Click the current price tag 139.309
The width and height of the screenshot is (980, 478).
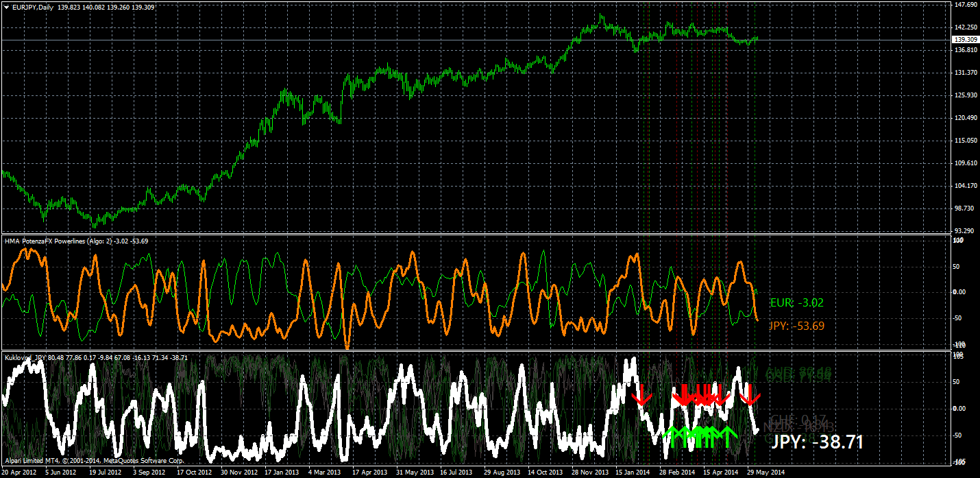click(x=965, y=40)
